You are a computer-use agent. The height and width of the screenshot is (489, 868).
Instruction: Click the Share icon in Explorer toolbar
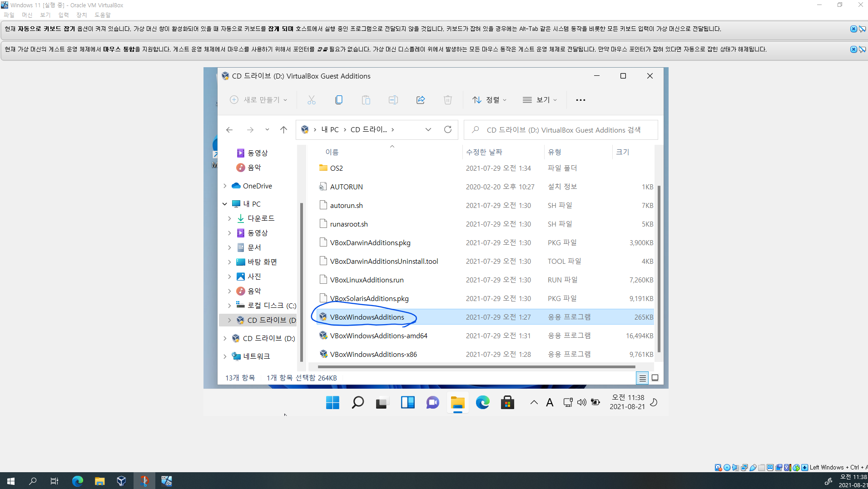(x=421, y=100)
